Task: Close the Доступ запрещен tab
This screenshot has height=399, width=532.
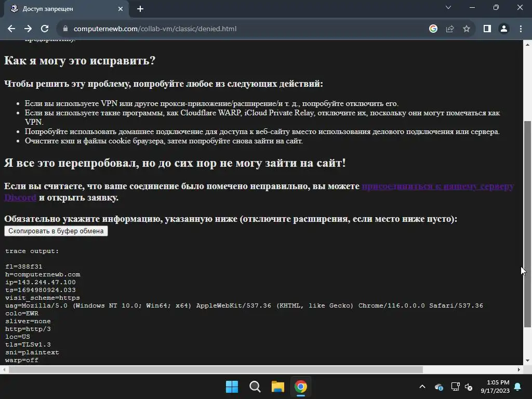Action: tap(121, 9)
